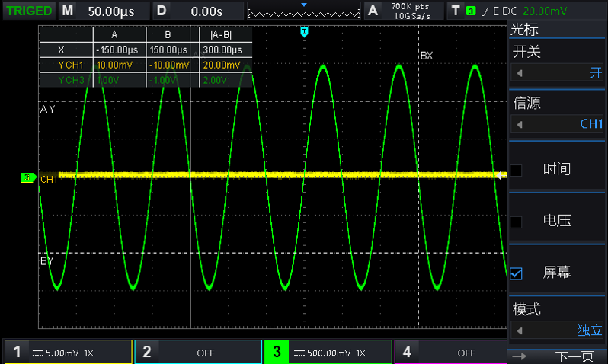Enable the 电压 (voltage) cursor checkbox
The image size is (608, 364).
tap(517, 222)
